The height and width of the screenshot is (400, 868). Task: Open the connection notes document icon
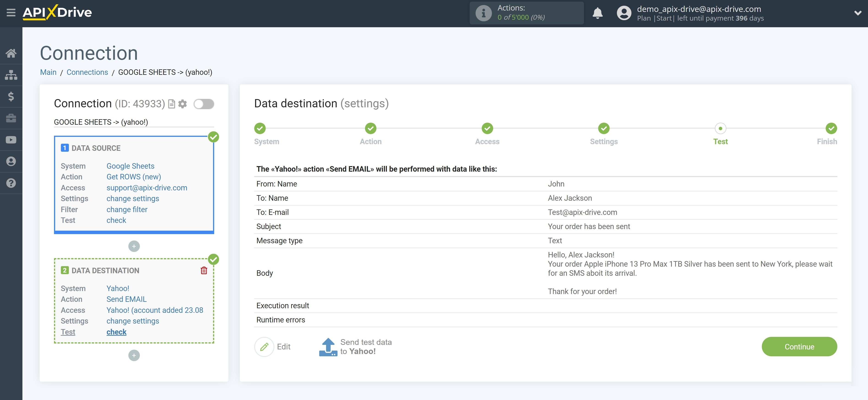coord(171,104)
